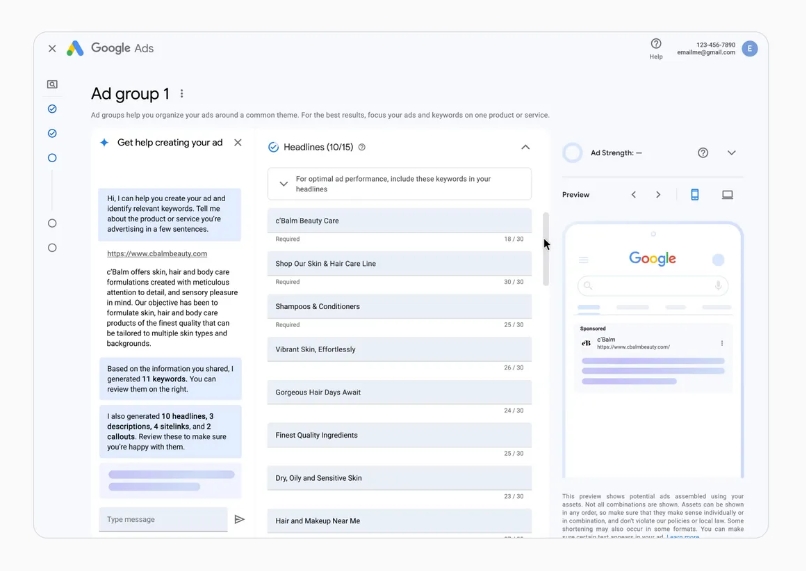806x571 pixels.
Task: Click the Ad Strength circle indicator
Action: (x=572, y=153)
